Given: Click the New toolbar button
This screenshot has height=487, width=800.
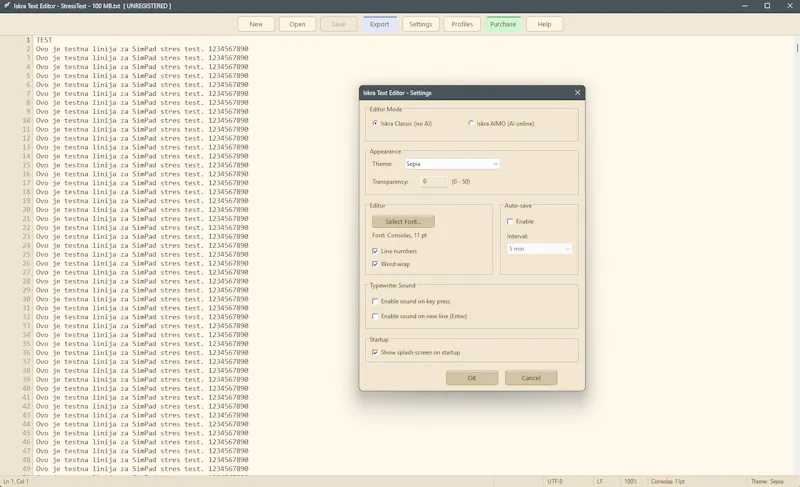Looking at the screenshot, I should tap(256, 24).
